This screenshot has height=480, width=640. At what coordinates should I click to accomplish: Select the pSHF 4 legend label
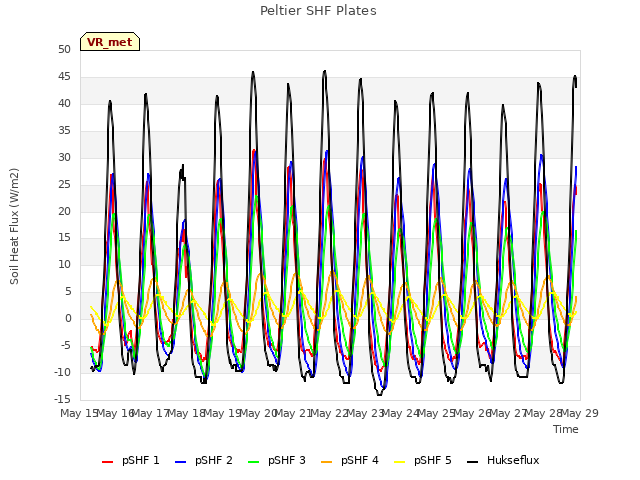[360, 460]
